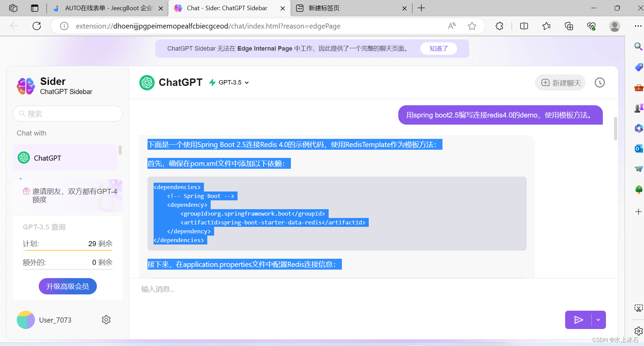The height and width of the screenshot is (346, 644).
Task: View site information icon in address bar
Action: click(64, 26)
